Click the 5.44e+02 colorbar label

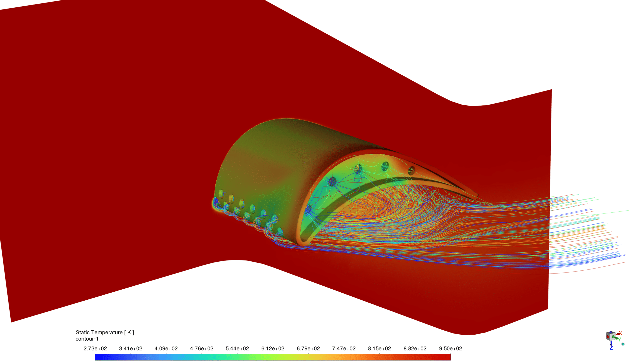(x=237, y=348)
